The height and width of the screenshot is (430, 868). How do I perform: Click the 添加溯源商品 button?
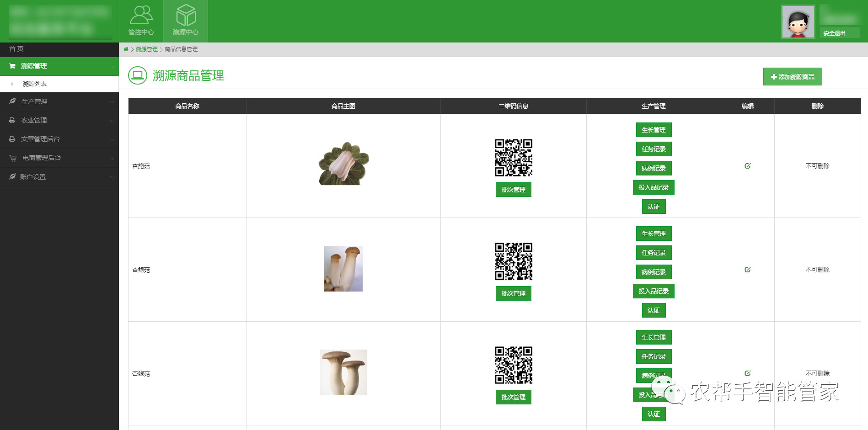793,77
